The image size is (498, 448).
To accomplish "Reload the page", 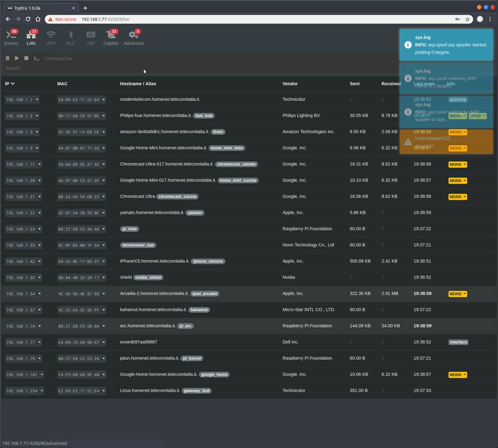I will (28, 19).
